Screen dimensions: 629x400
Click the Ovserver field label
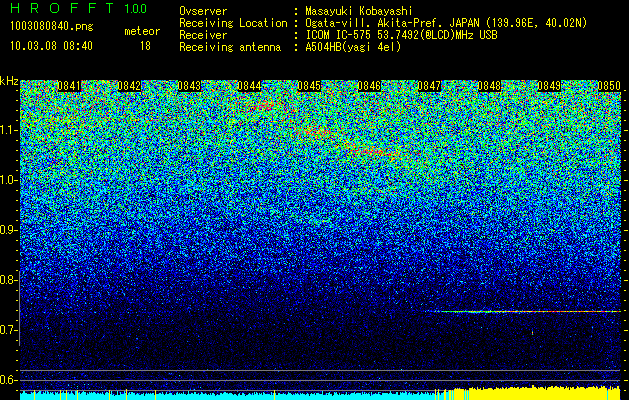coord(203,11)
